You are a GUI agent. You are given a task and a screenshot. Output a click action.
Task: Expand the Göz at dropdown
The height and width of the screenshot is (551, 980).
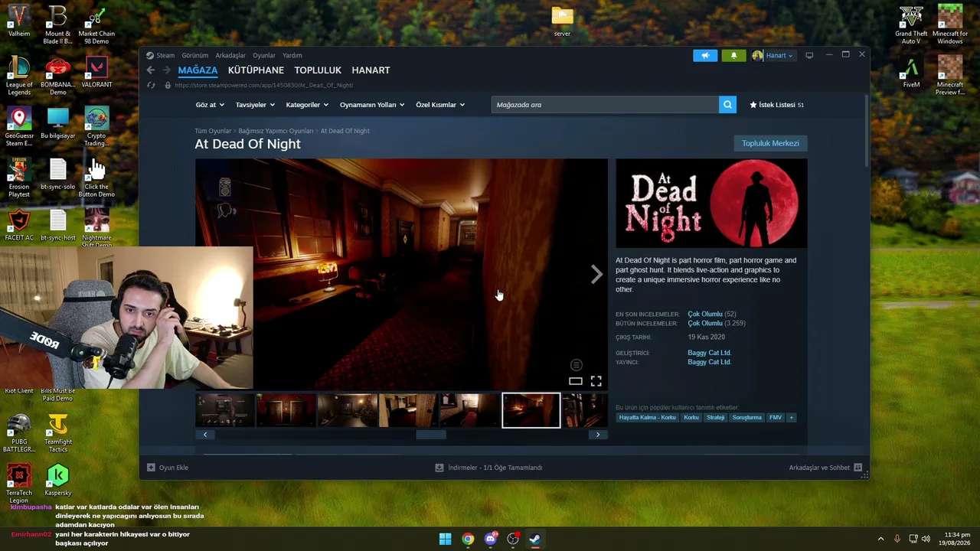click(x=210, y=105)
